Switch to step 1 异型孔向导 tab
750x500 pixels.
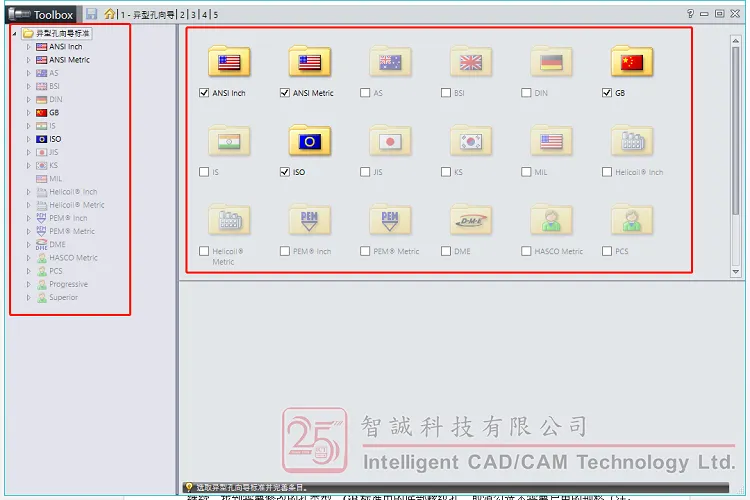(147, 15)
